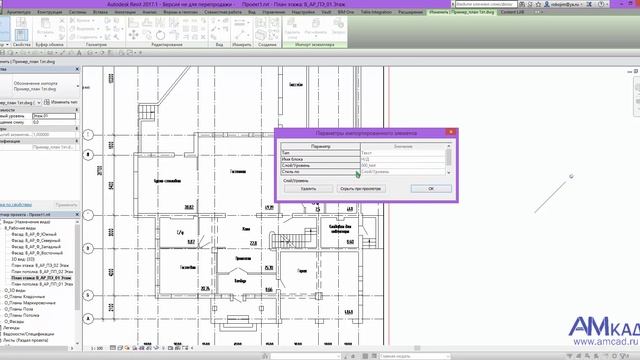
Task: Open the view scale 1:100 selector
Action: click(x=97, y=349)
